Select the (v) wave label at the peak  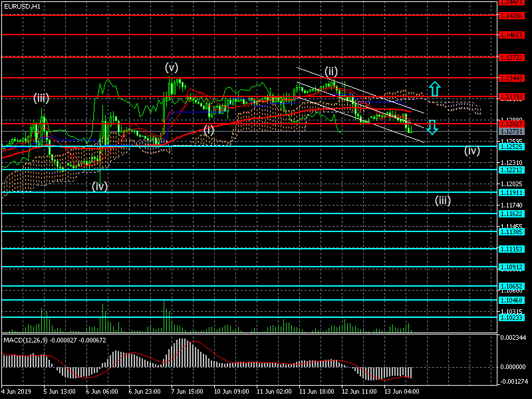[172, 67]
